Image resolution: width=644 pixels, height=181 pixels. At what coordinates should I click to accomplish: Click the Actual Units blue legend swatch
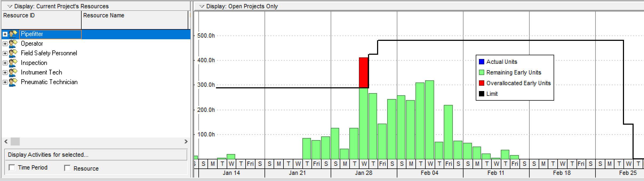(482, 62)
